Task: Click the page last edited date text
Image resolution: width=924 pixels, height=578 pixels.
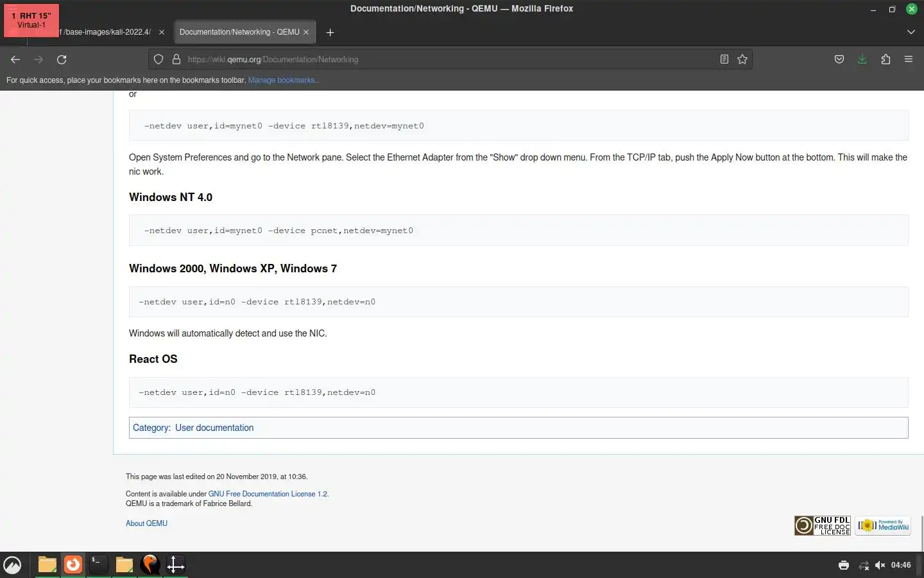Action: 217,477
